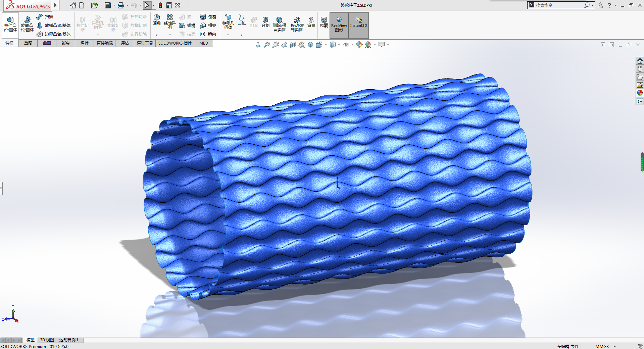The image size is (644, 349).
Task: Open the SOLIDWORKS 插件 tab
Action: pyautogui.click(x=175, y=43)
